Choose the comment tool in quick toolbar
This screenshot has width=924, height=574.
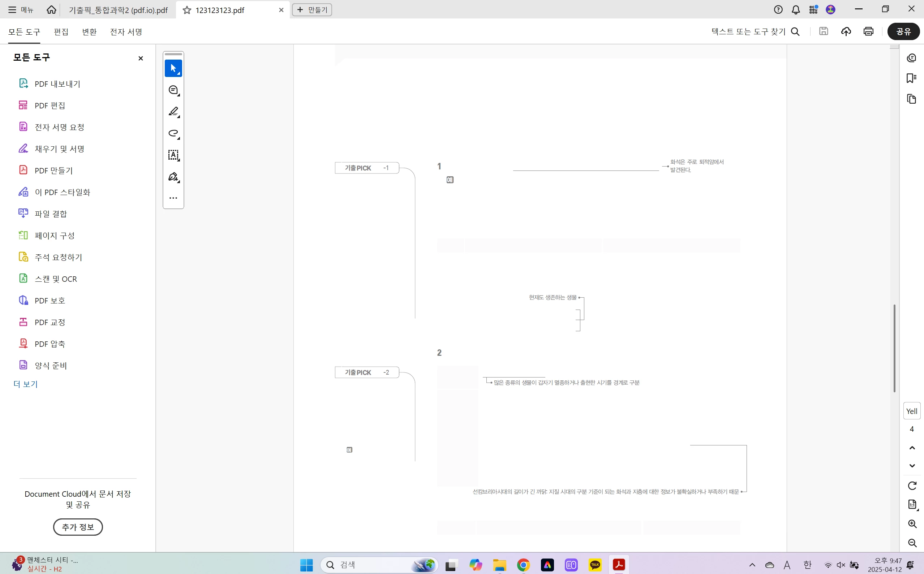173,90
